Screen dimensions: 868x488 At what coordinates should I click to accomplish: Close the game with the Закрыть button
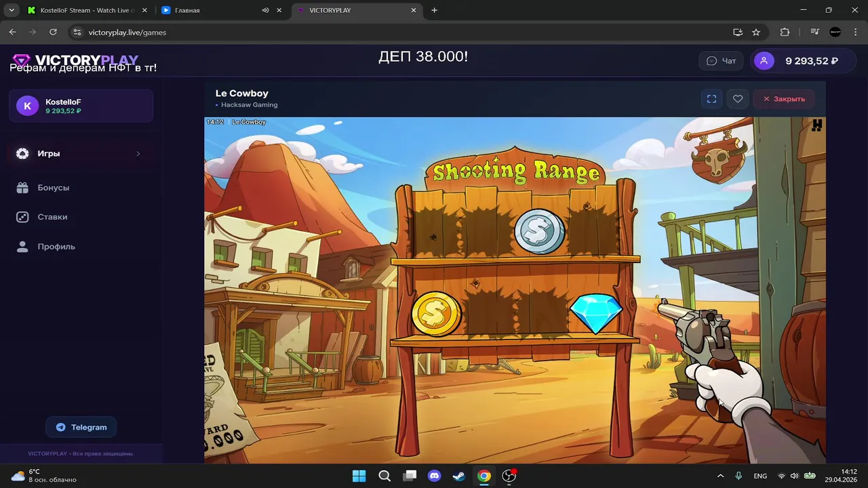(784, 99)
